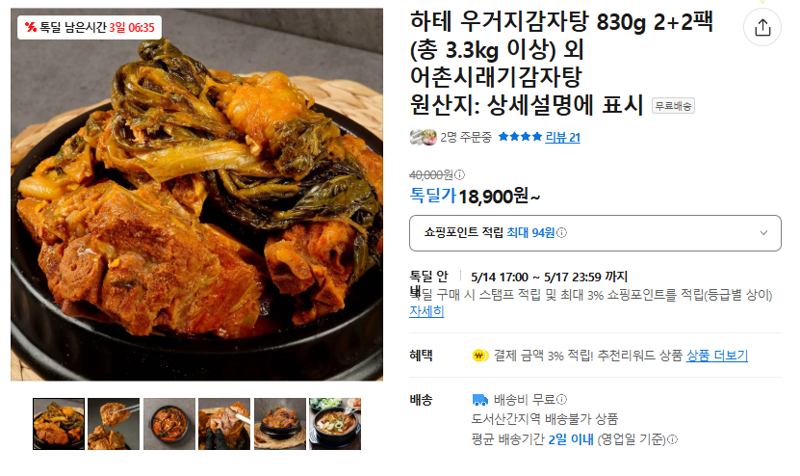
Task: Open info icon next to 40,000원 price
Action: (x=460, y=175)
